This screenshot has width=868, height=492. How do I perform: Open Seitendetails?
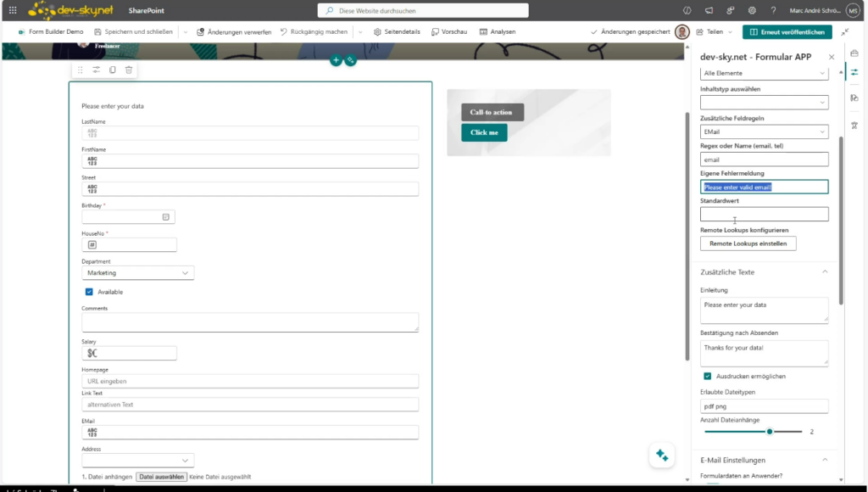pos(397,32)
